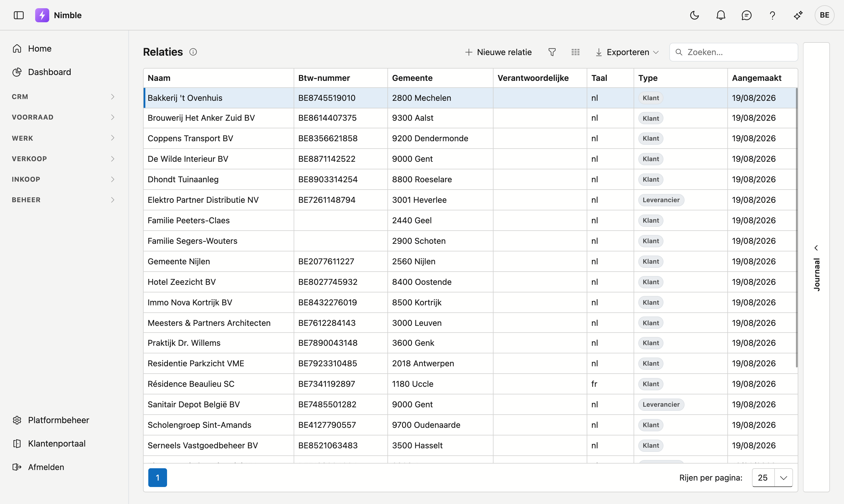Screen dimensions: 844x504
Task: Select row Elektro Partner Distributie NV
Action: (x=470, y=200)
